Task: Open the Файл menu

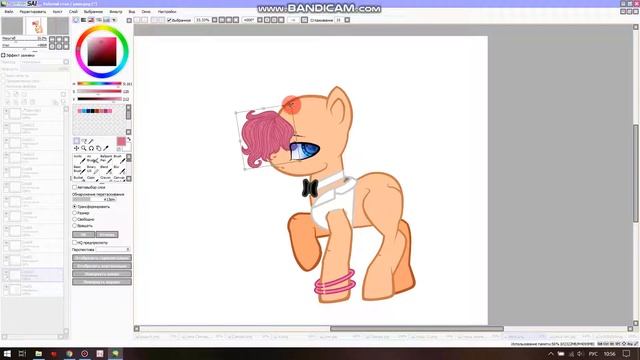Action: point(9,11)
